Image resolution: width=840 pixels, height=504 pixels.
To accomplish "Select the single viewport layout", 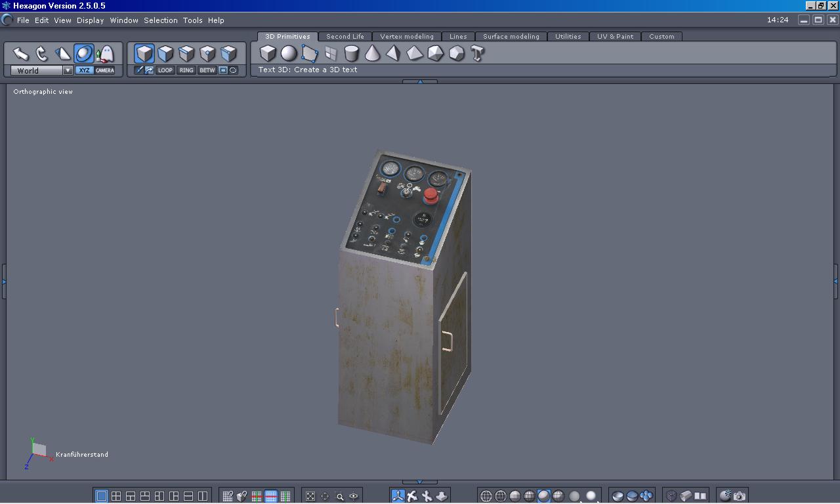I will tap(102, 496).
